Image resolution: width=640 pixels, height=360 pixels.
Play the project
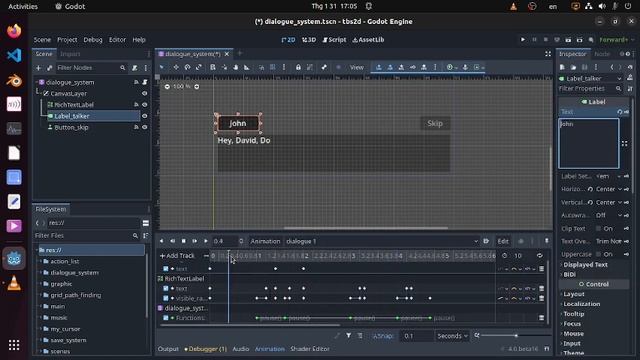(x=522, y=40)
